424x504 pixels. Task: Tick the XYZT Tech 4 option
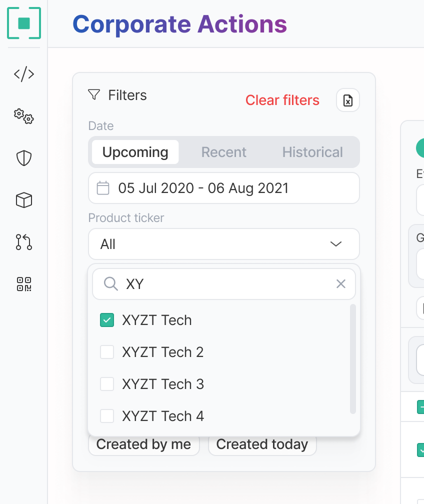(x=107, y=416)
